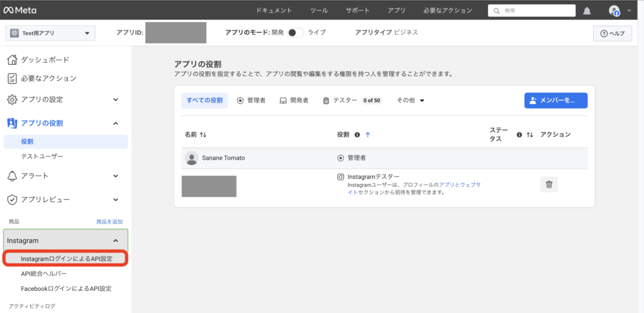Collapse the Instagram product section chevron
Image resolution: width=644 pixels, height=313 pixels.
click(116, 241)
